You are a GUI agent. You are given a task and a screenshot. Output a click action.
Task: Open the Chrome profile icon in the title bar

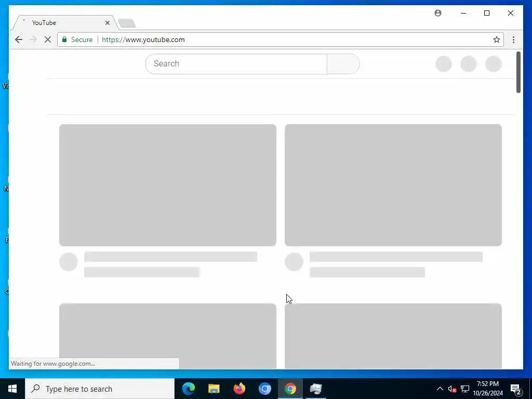(437, 13)
